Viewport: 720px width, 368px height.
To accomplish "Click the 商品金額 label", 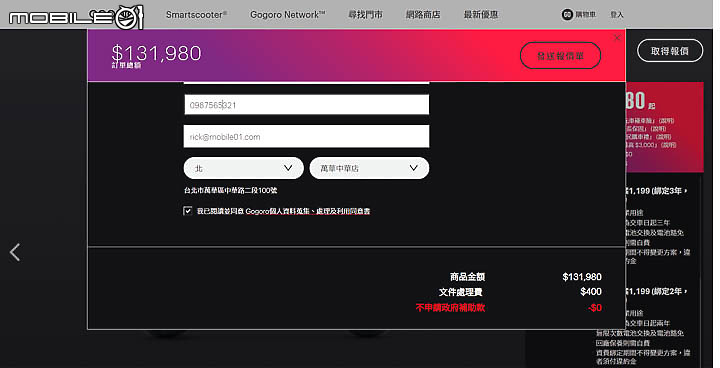I will click(467, 277).
